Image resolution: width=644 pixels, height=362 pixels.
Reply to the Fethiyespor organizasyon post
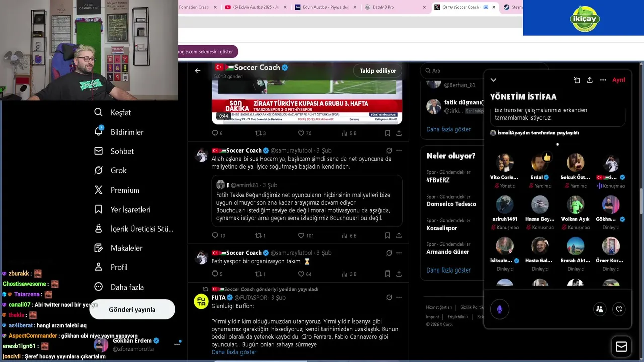(x=217, y=274)
